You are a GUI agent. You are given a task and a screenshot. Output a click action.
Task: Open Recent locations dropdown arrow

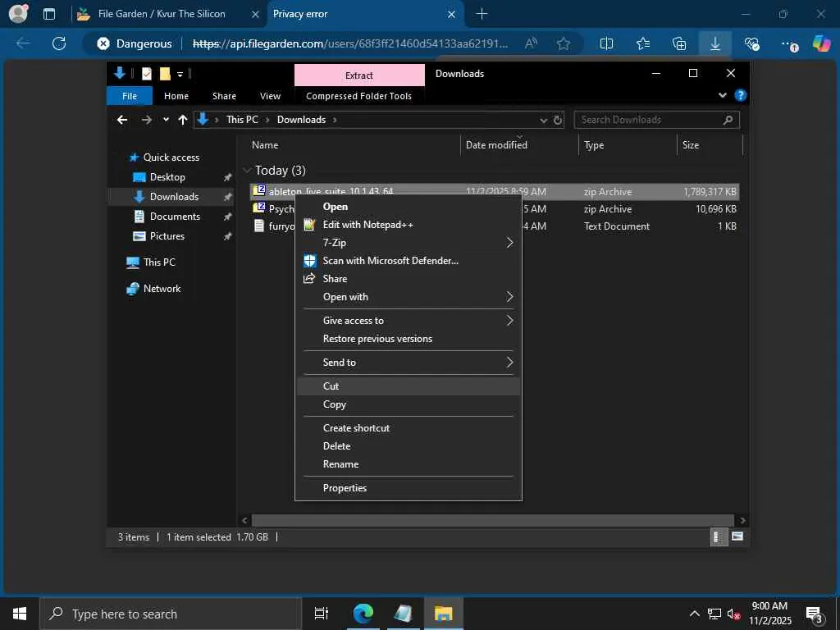[166, 120]
